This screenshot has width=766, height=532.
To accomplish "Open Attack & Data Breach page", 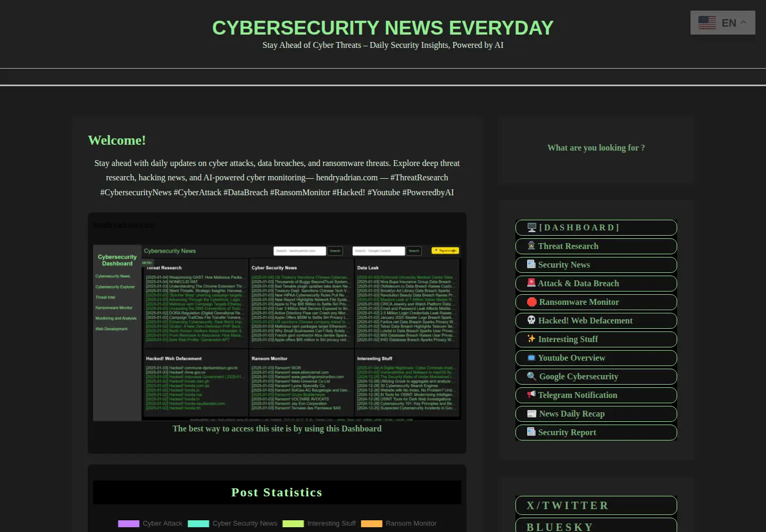I will tap(596, 284).
